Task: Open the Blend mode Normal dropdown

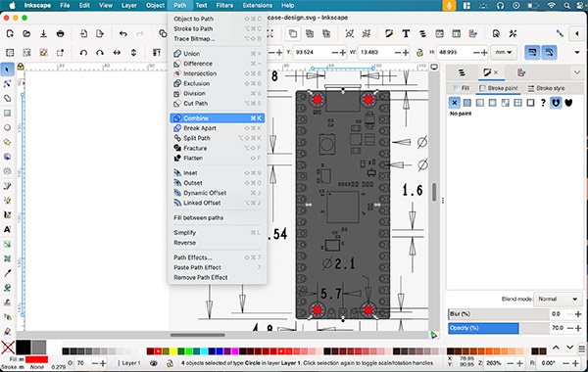Action: coord(558,299)
